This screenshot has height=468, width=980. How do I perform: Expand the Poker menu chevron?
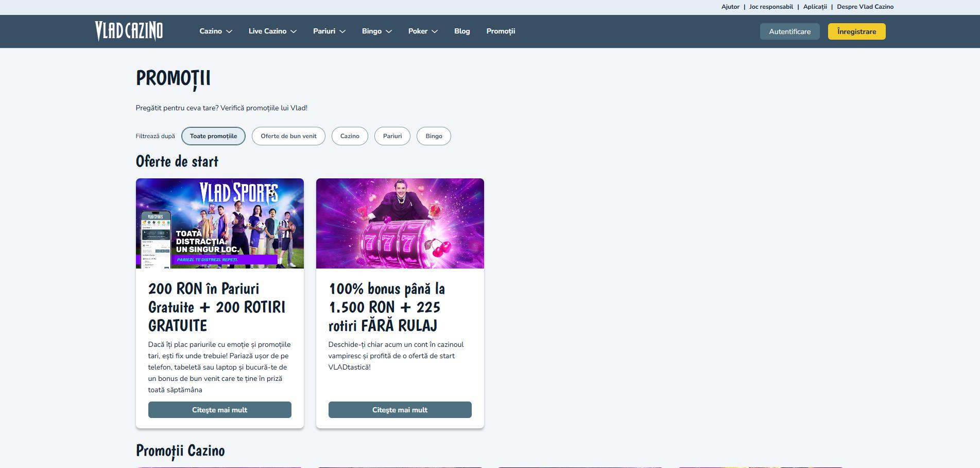tap(435, 31)
